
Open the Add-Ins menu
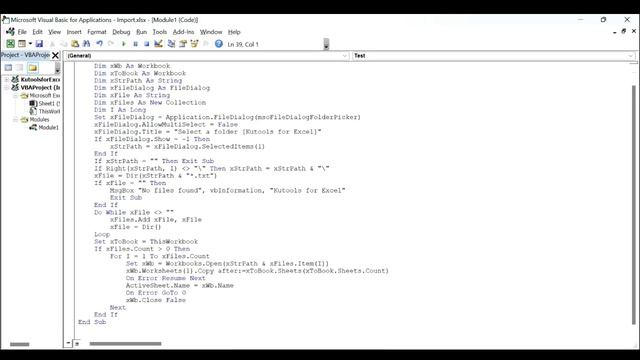[x=183, y=32]
